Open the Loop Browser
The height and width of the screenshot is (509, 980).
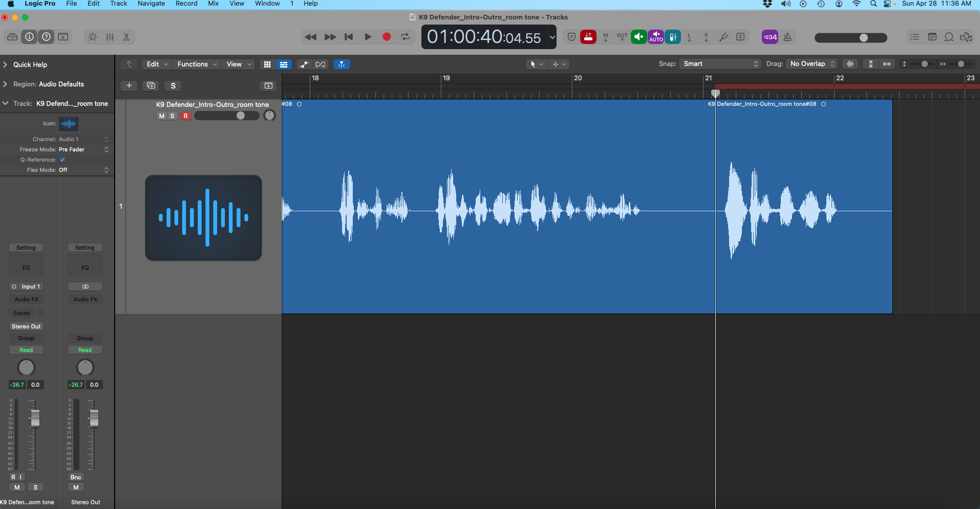949,37
